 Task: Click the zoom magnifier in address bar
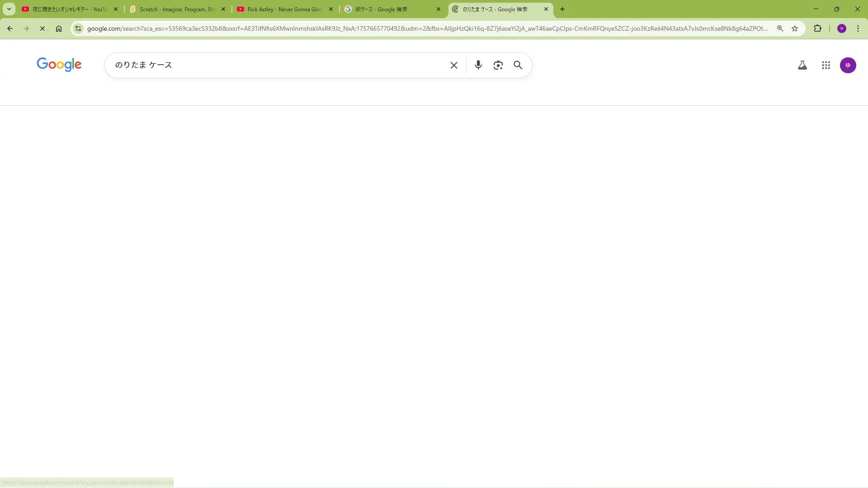[780, 28]
